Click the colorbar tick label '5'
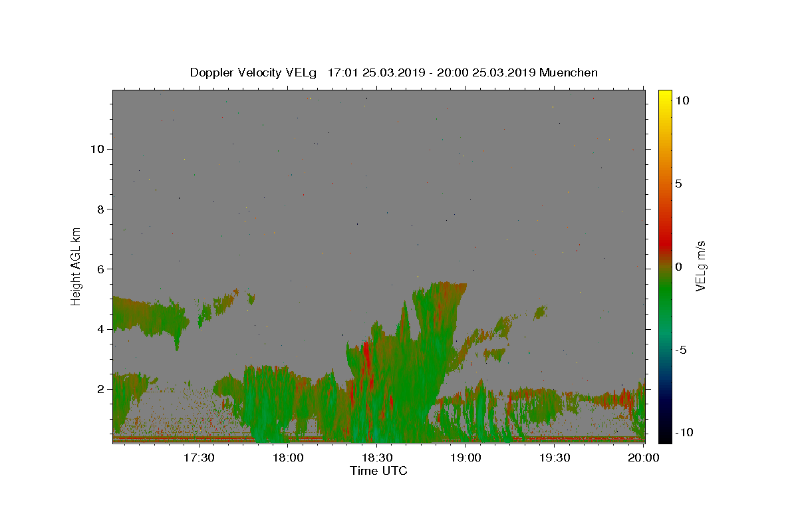Image resolution: width=798 pixels, height=532 pixels. pyautogui.click(x=678, y=184)
